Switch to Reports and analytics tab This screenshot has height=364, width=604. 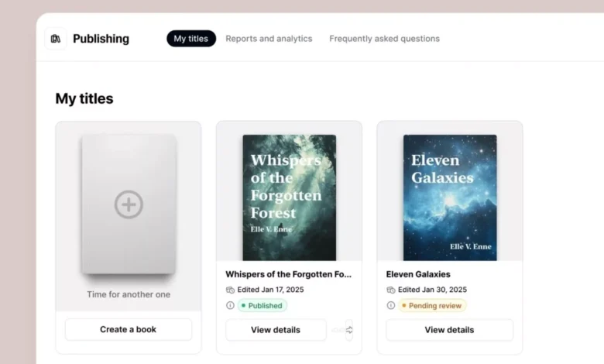(x=269, y=39)
